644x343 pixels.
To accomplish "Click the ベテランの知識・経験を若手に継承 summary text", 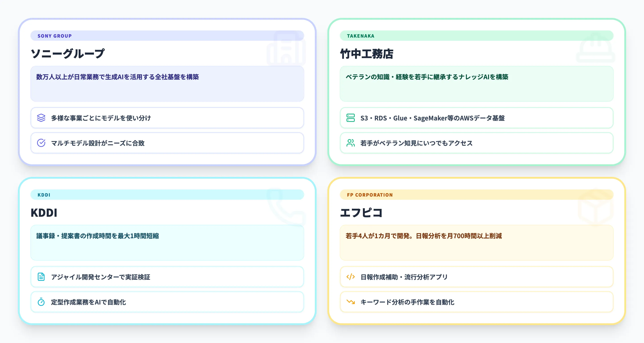I will (x=427, y=77).
